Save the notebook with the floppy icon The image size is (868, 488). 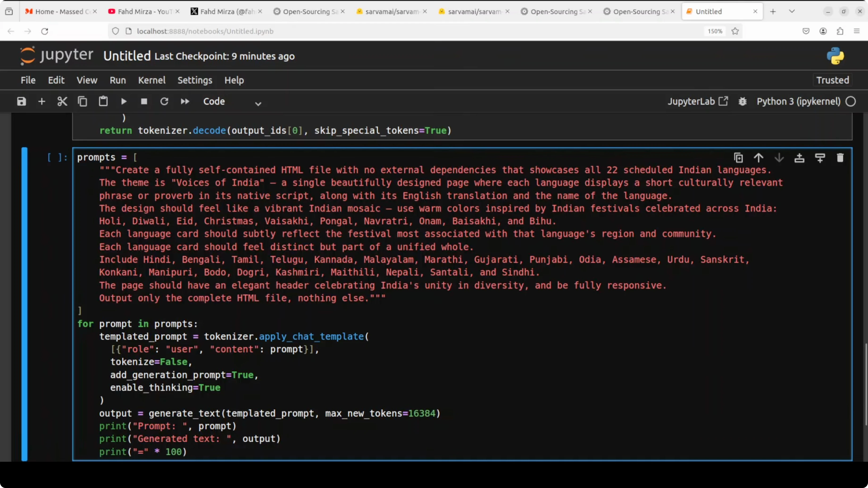[x=21, y=101]
